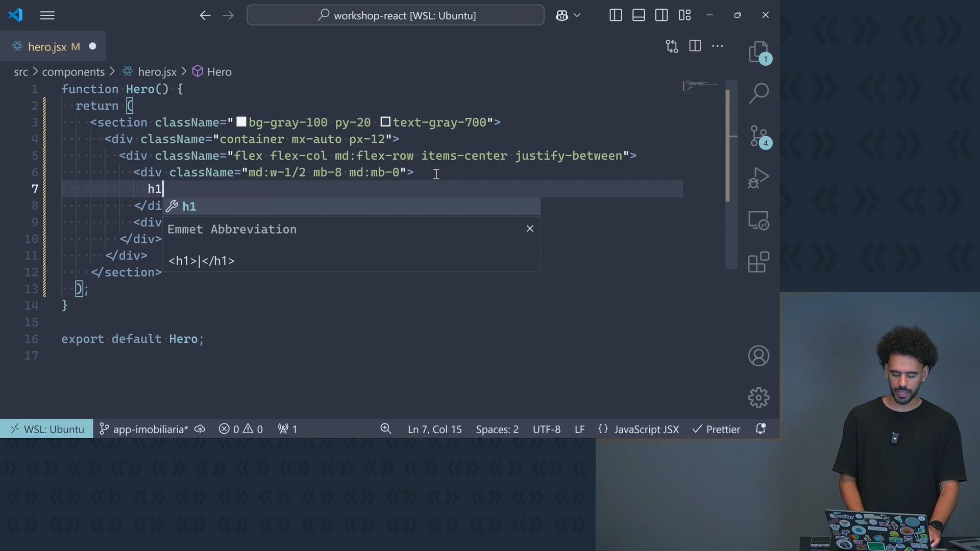Click the bg-gray-100 color swatch
The height and width of the screenshot is (551, 980).
tap(241, 122)
